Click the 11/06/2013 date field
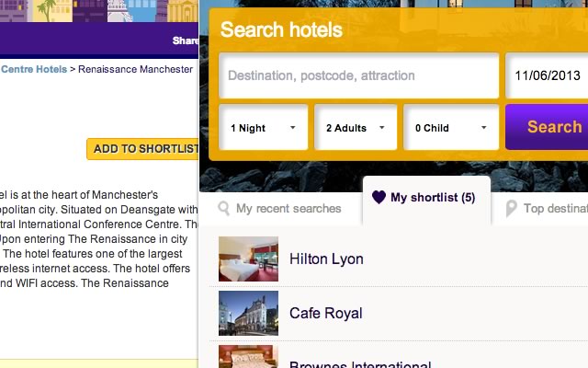Screen dimensions: 588x368 click(x=547, y=75)
